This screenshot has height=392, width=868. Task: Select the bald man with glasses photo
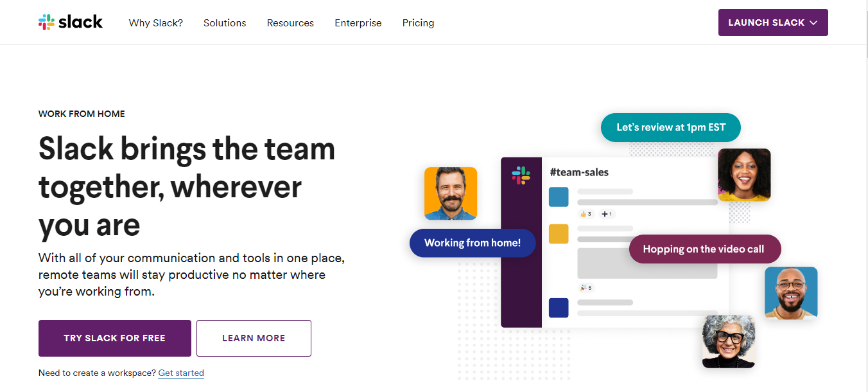pyautogui.click(x=791, y=293)
